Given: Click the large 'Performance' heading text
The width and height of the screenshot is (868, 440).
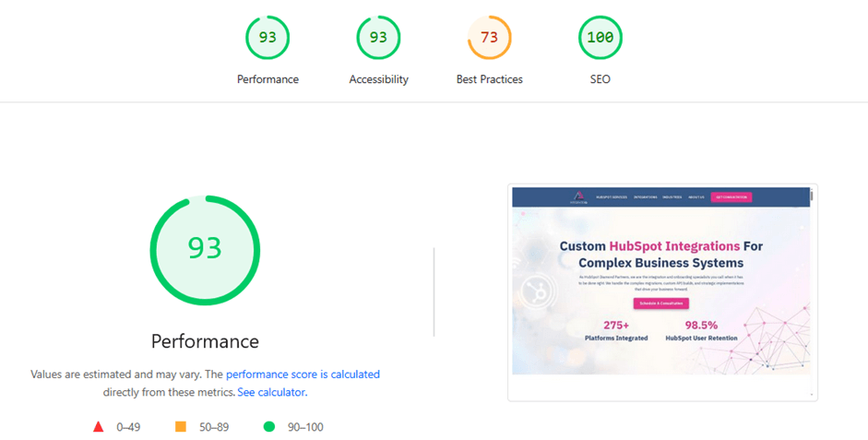Looking at the screenshot, I should click(x=205, y=341).
